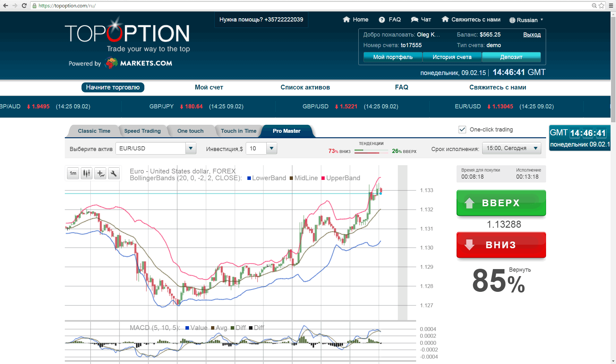This screenshot has width=616, height=364.
Task: Open the EUR/USD asset dropdown arrow
Action: (191, 148)
